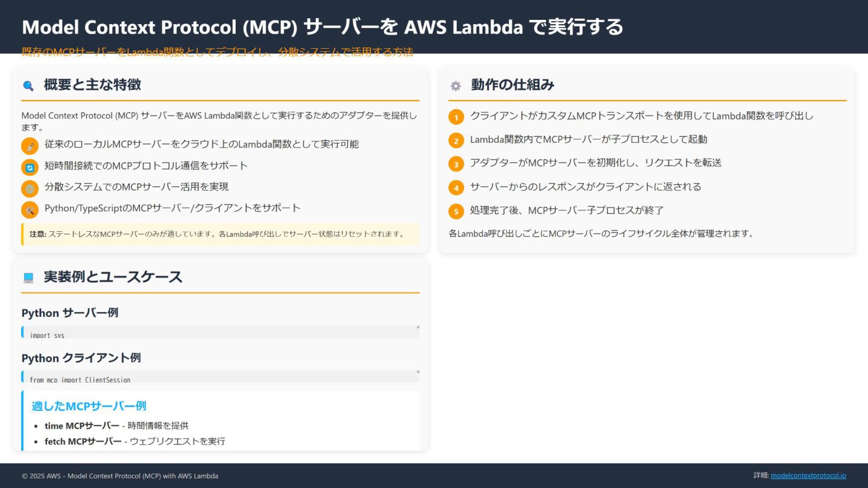Open the modelcontextprotocol.io link in the footer
This screenshot has height=488, width=868.
click(x=808, y=475)
